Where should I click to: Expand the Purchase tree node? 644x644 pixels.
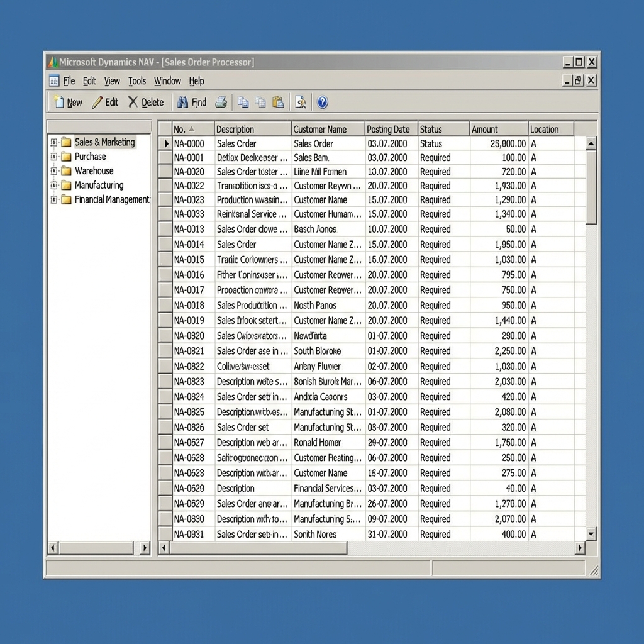click(55, 157)
